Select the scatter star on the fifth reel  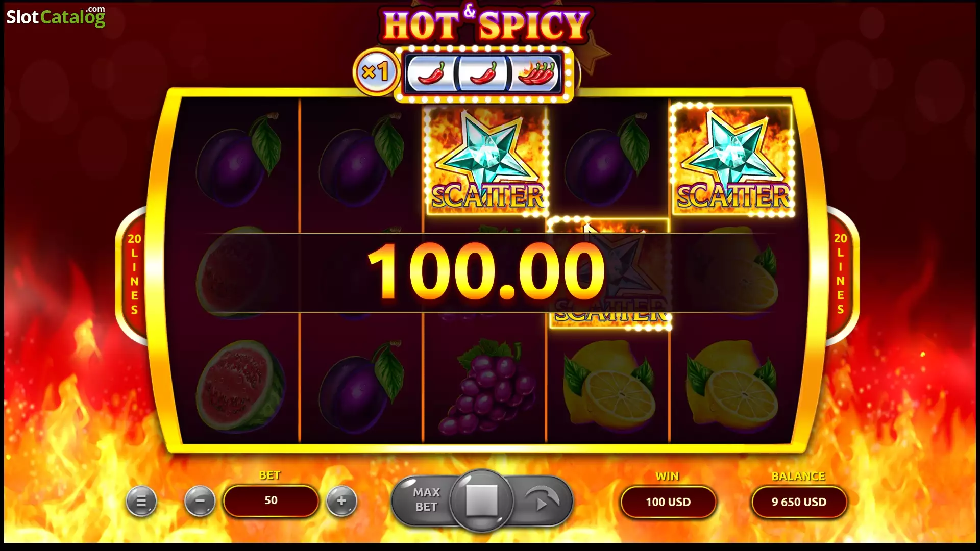(732, 160)
